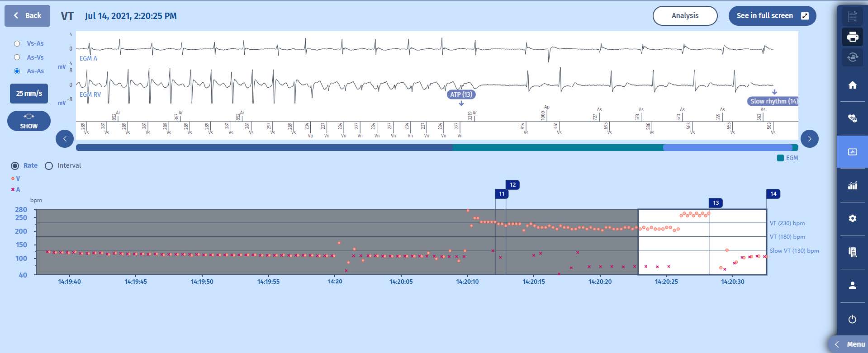Switch the plot to Interval mode

(x=49, y=166)
